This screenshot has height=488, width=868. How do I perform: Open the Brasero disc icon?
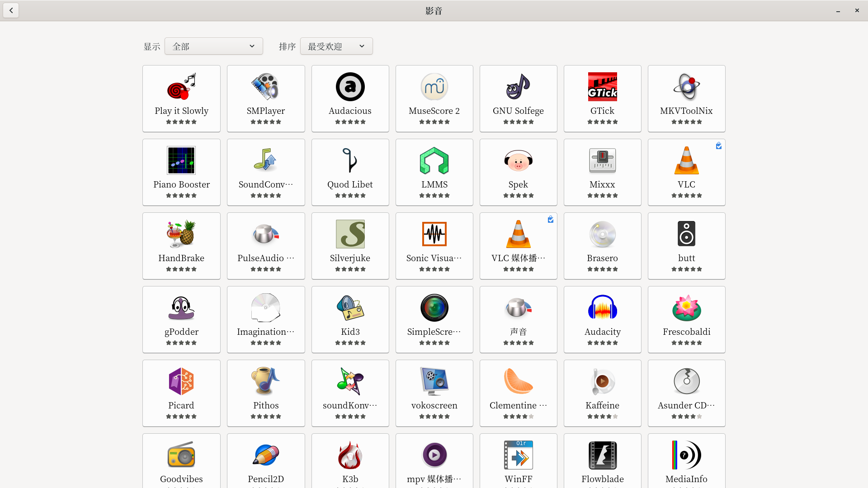(x=603, y=234)
